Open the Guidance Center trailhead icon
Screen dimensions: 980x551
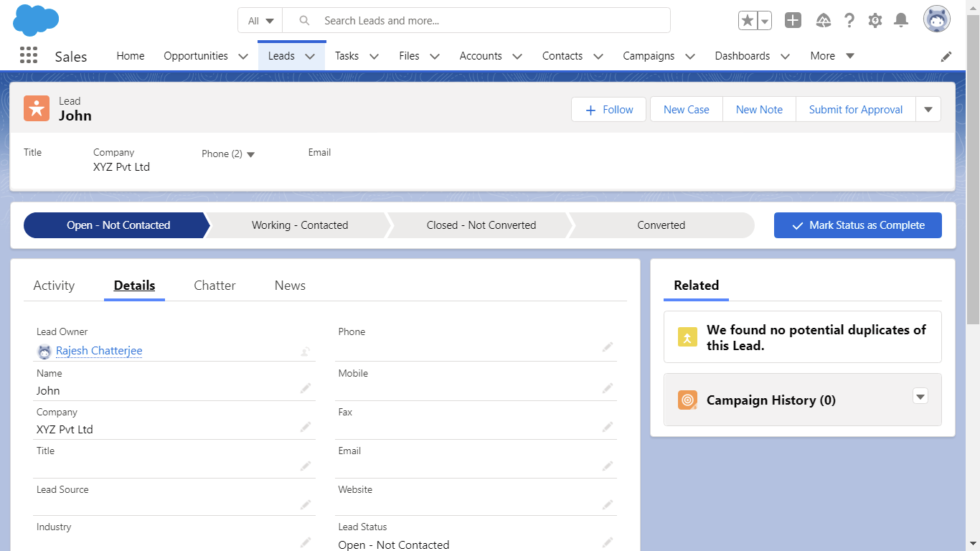click(824, 20)
